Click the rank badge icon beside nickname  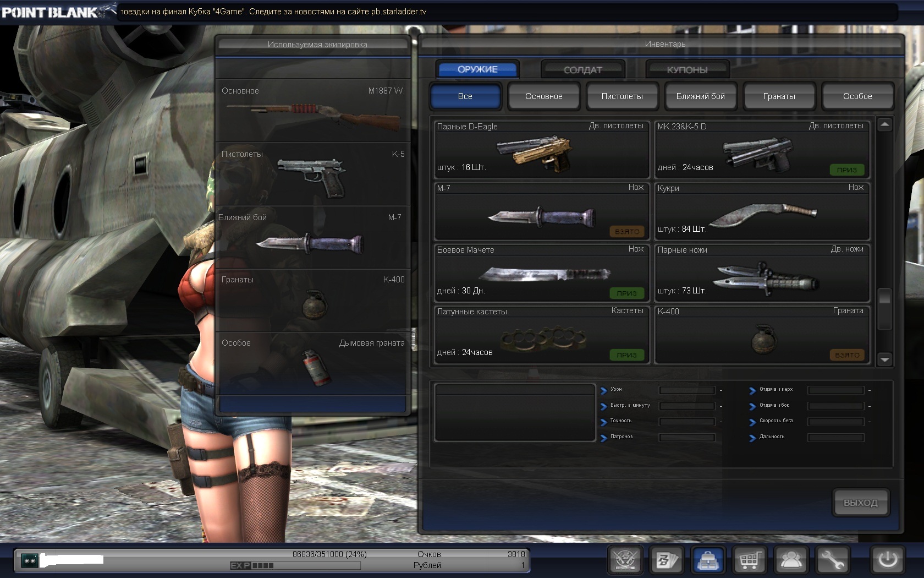[29, 560]
